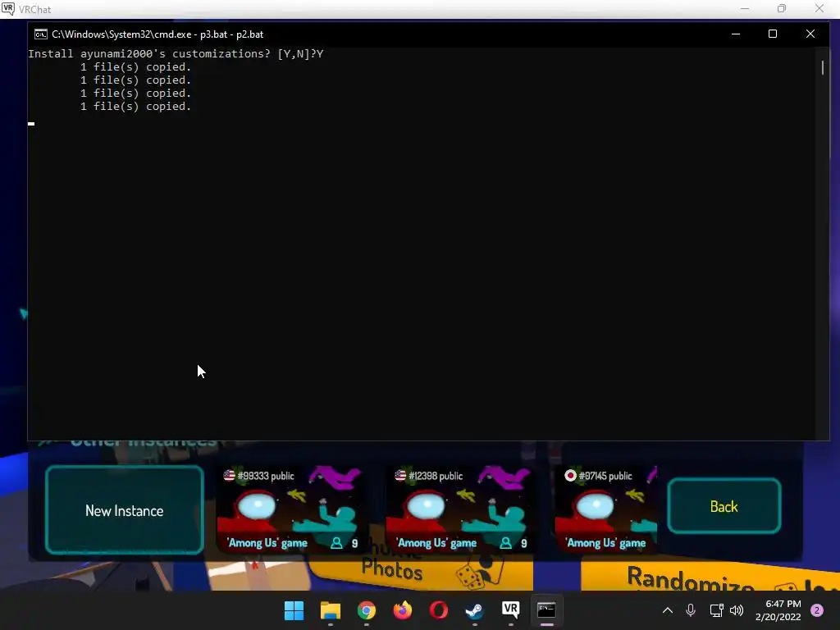The height and width of the screenshot is (630, 840).
Task: Click the New Instance button in VRChat
Action: tap(125, 509)
